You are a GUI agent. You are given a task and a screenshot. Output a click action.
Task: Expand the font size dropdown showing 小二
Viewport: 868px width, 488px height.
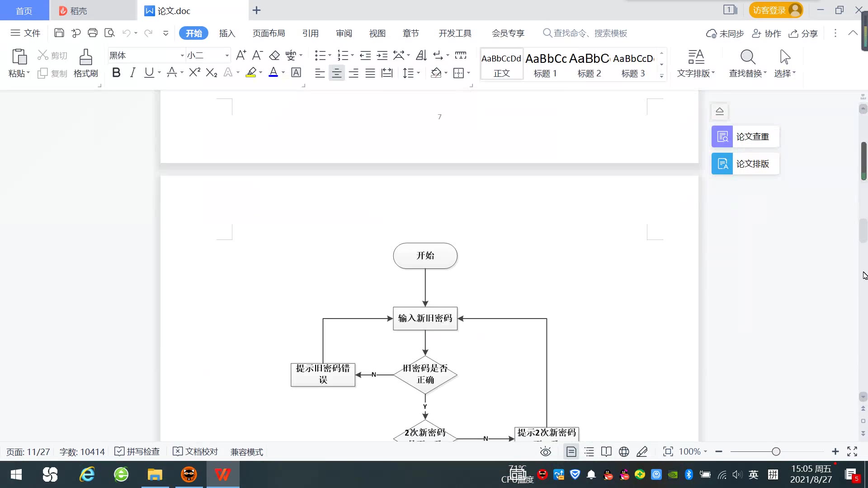point(227,56)
